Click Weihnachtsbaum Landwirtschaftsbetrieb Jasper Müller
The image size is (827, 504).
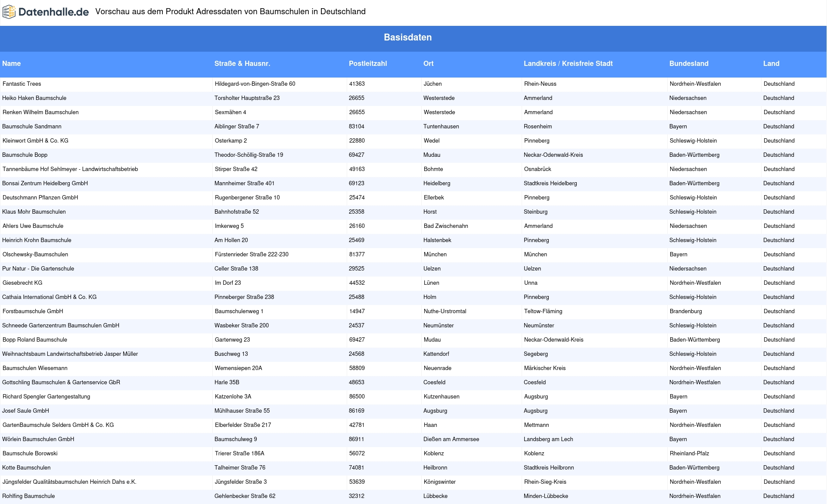tap(70, 354)
